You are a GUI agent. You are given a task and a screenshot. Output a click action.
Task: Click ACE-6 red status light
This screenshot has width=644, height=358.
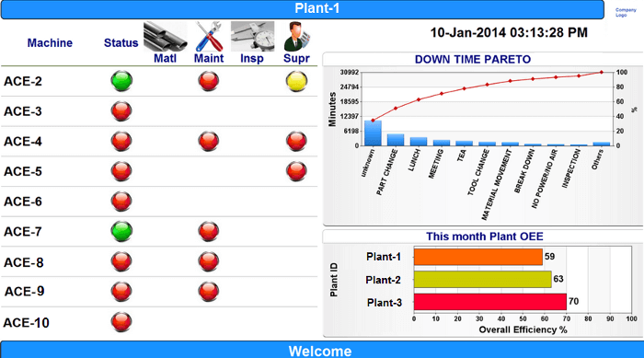pos(121,202)
